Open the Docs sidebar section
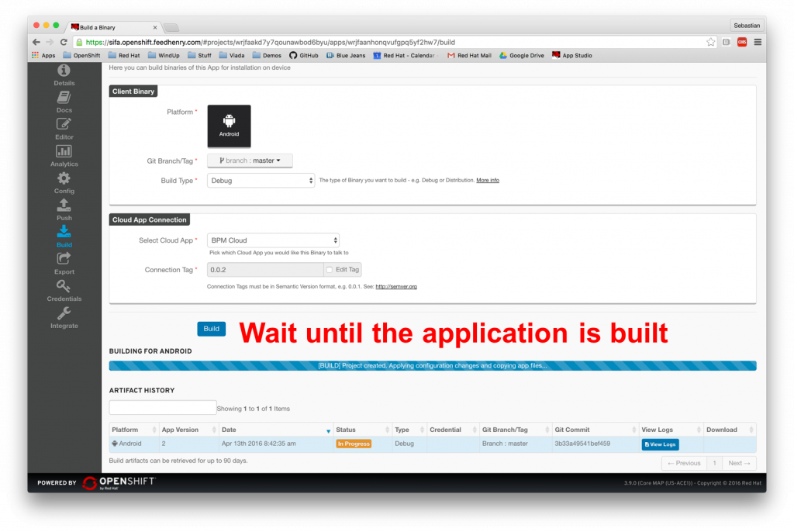 [64, 102]
